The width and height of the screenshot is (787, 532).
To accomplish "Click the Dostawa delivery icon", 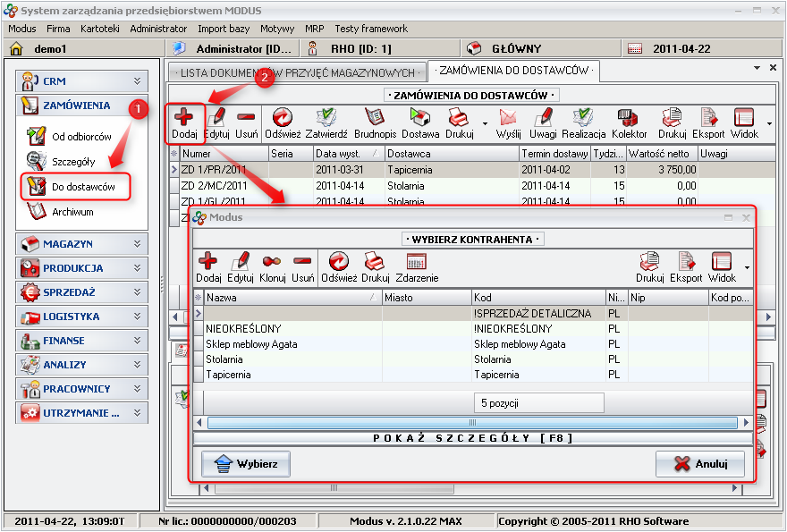I will 419,118.
